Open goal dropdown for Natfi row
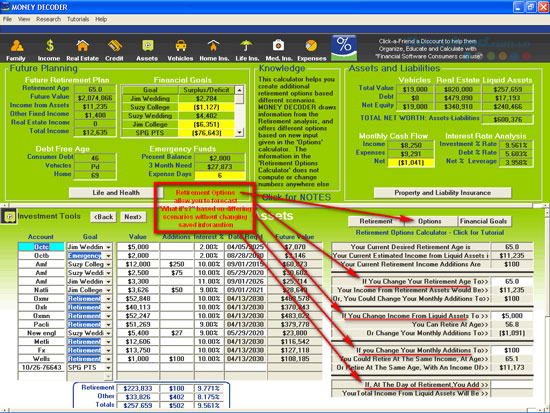The width and height of the screenshot is (550, 413). point(108,290)
